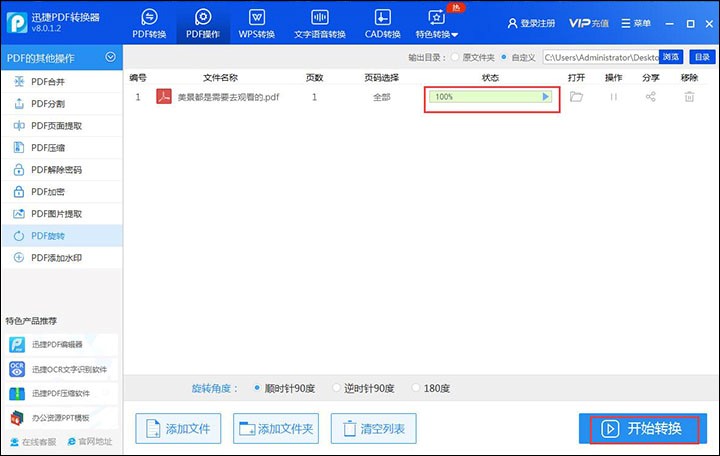Click the 100% progress bar
The height and width of the screenshot is (456, 720).
(x=490, y=97)
